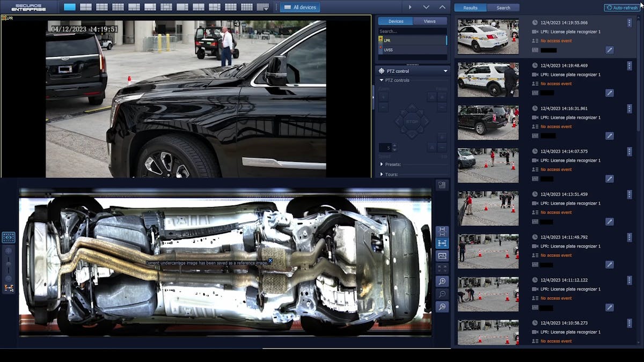Open the No access event link on the first result
The image size is (644, 362).
pos(557,40)
